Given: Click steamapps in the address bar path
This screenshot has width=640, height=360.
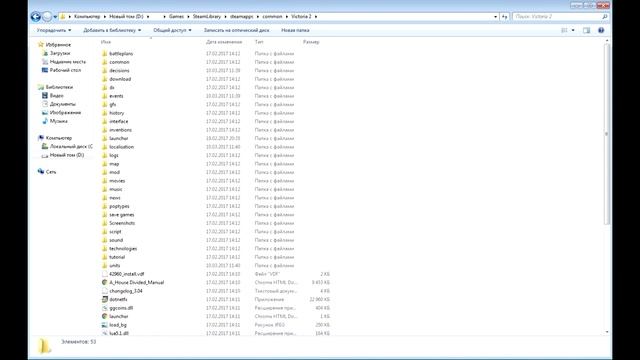Looking at the screenshot, I should click(242, 17).
